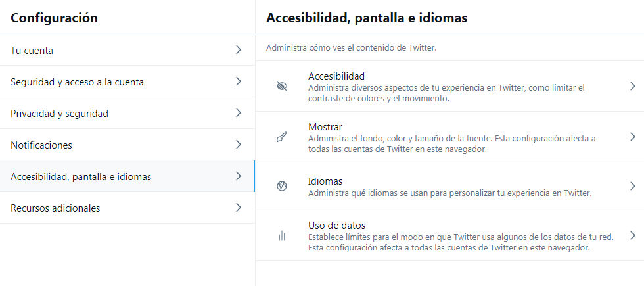Screen dimensions: 644x286
Task: Open Privacidad y seguridad settings section
Action: [x=127, y=113]
